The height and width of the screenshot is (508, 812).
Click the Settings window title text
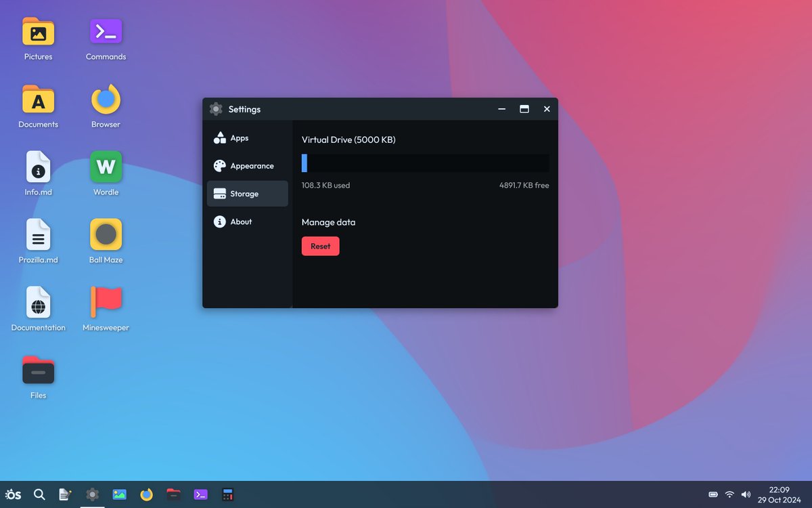(x=244, y=109)
